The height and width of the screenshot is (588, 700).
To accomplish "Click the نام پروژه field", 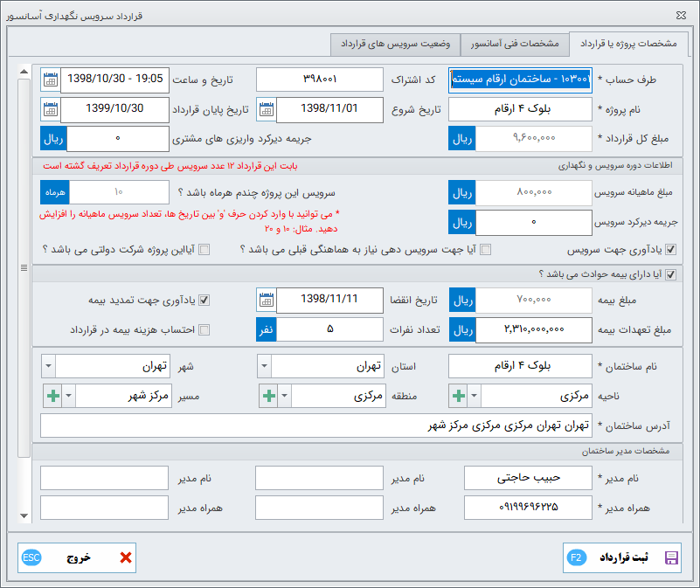I will (x=520, y=109).
